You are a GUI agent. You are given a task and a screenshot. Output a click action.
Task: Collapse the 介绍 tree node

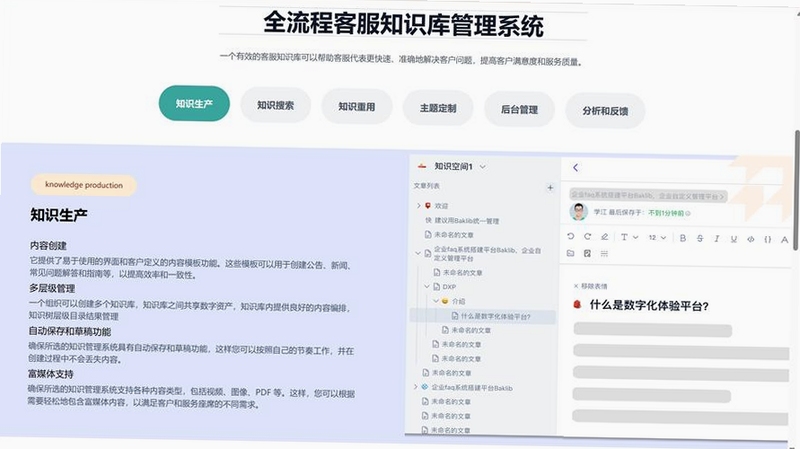pyautogui.click(x=436, y=301)
